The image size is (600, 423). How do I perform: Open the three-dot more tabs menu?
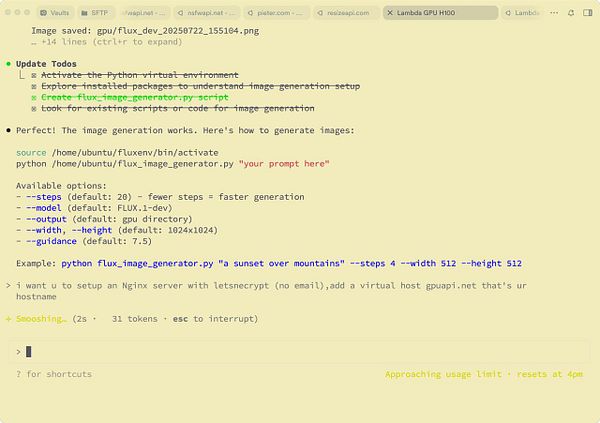554,13
